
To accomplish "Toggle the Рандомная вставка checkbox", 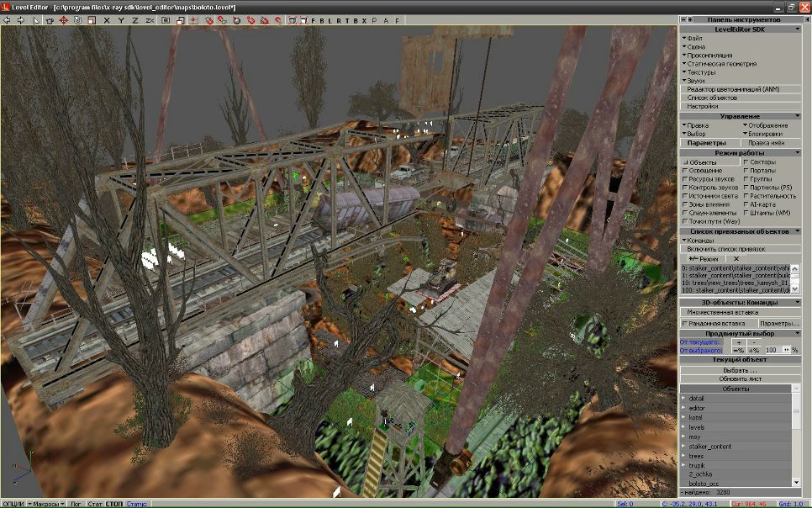I will coord(686,323).
